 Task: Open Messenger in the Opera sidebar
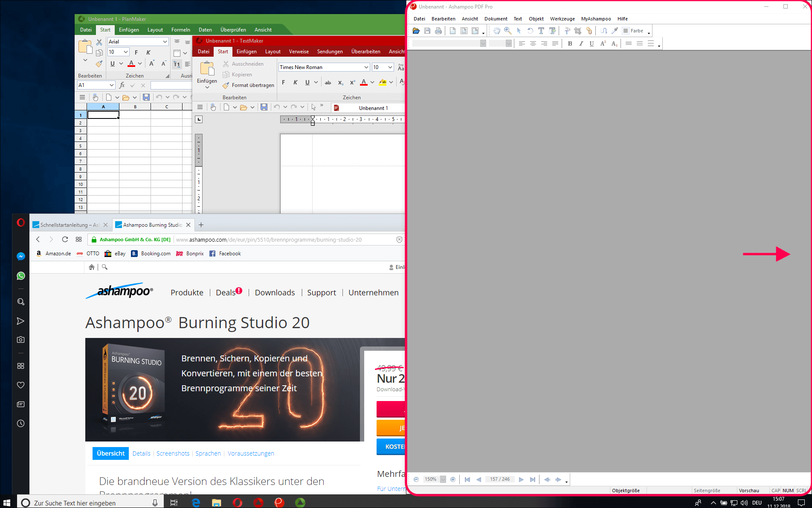(20, 256)
